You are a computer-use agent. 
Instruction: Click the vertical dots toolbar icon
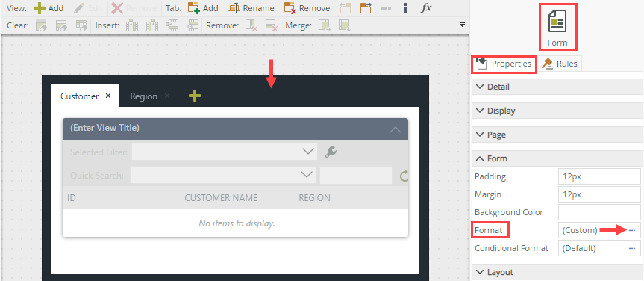[406, 7]
